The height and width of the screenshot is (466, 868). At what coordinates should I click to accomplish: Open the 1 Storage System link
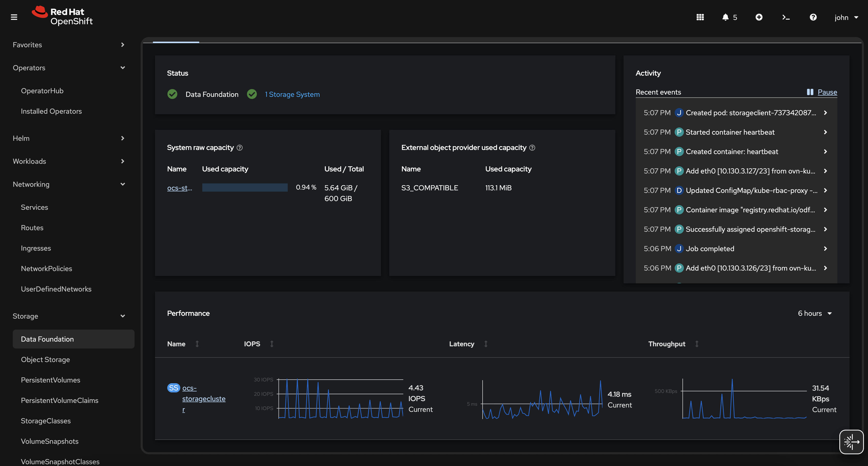pyautogui.click(x=292, y=94)
